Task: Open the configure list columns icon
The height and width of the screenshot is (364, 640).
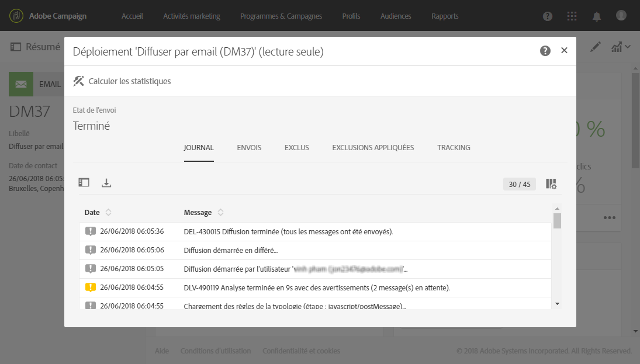Action: point(551,184)
